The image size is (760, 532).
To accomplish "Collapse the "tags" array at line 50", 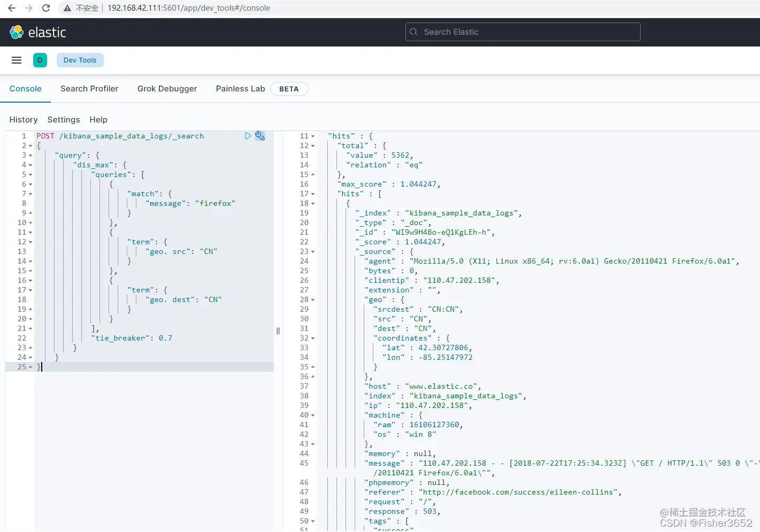I will coord(313,521).
